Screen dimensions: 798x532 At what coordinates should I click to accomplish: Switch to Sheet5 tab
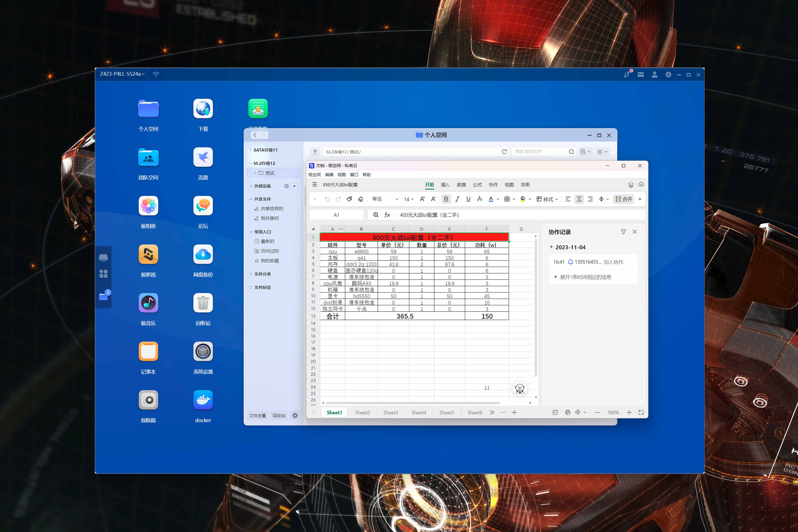tap(446, 413)
